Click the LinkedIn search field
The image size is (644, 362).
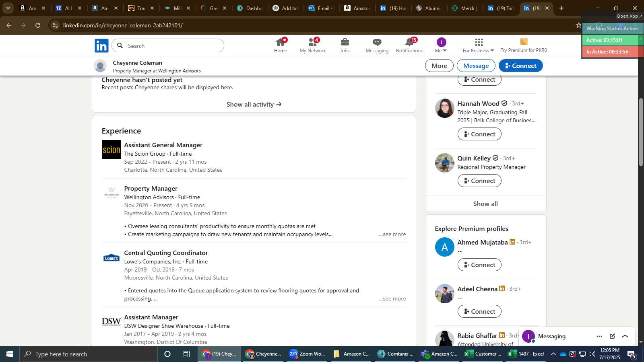168,45
